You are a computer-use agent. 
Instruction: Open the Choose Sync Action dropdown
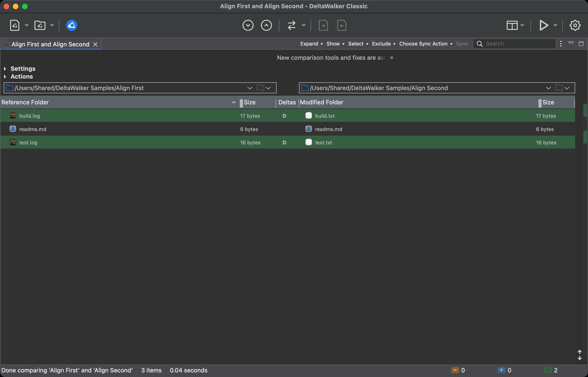coord(426,44)
